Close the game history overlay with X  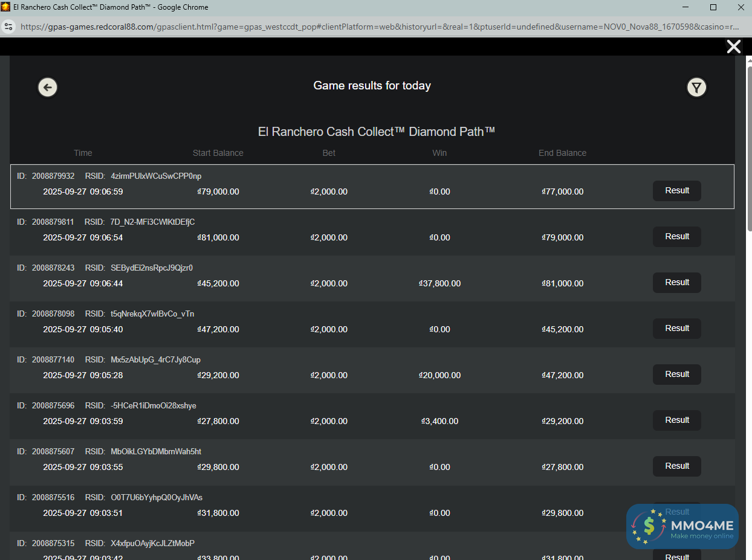(733, 47)
